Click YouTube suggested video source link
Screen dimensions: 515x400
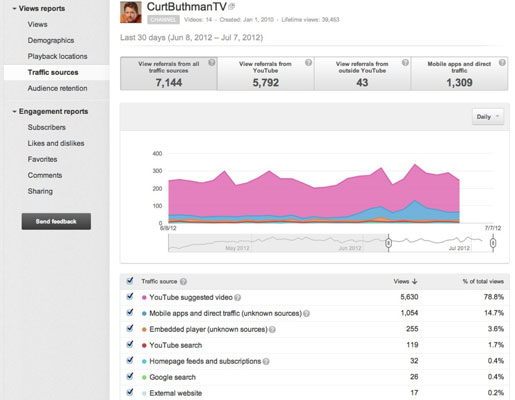(x=191, y=297)
